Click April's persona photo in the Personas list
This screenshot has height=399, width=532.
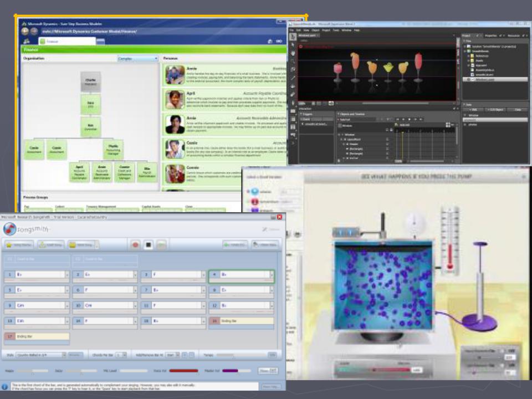[175, 100]
